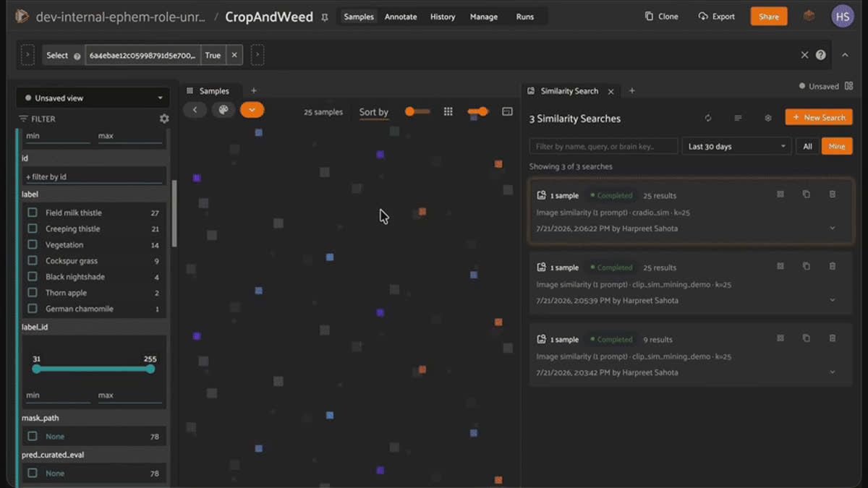Viewport: 868px width, 488px height.
Task: Check the Thorn apple label
Action: [x=33, y=292]
